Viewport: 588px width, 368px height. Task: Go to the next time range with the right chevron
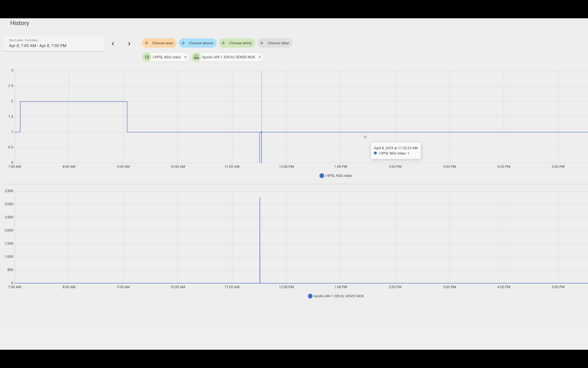(x=129, y=44)
